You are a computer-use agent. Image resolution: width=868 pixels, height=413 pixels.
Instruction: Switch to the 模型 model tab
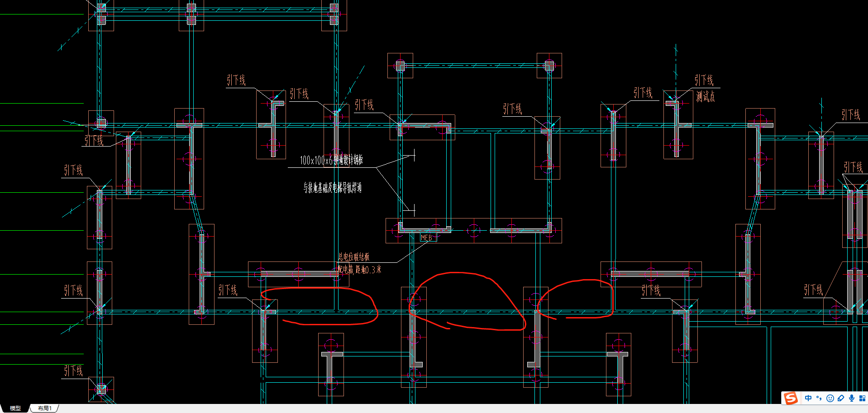click(15, 408)
